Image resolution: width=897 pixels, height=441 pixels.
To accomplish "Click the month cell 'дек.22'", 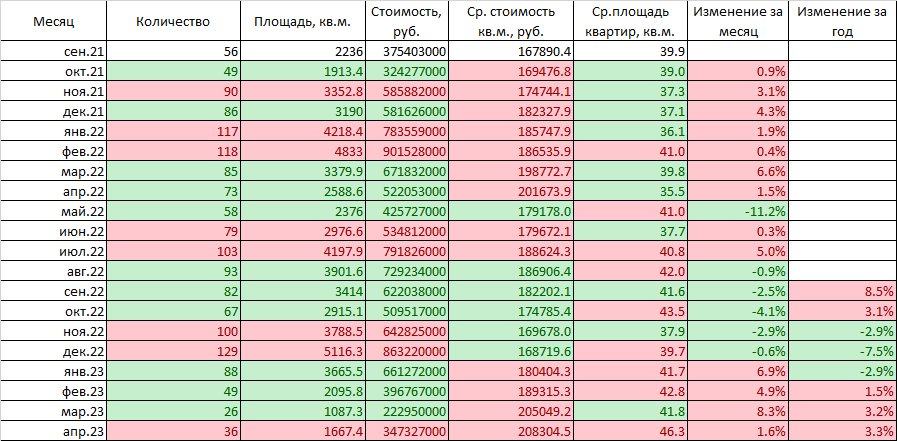I will [x=54, y=352].
